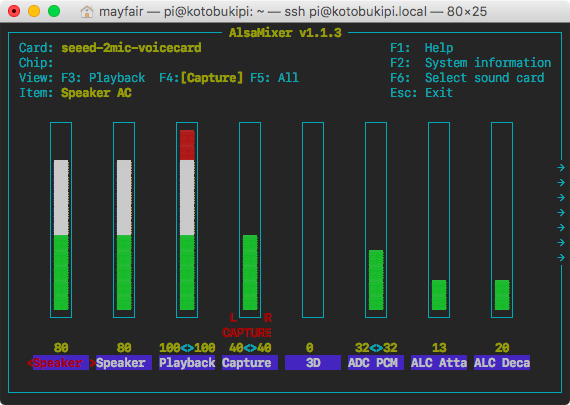This screenshot has height=405, width=570.
Task: Click the 40<>40 Capture value
Action: click(250, 348)
